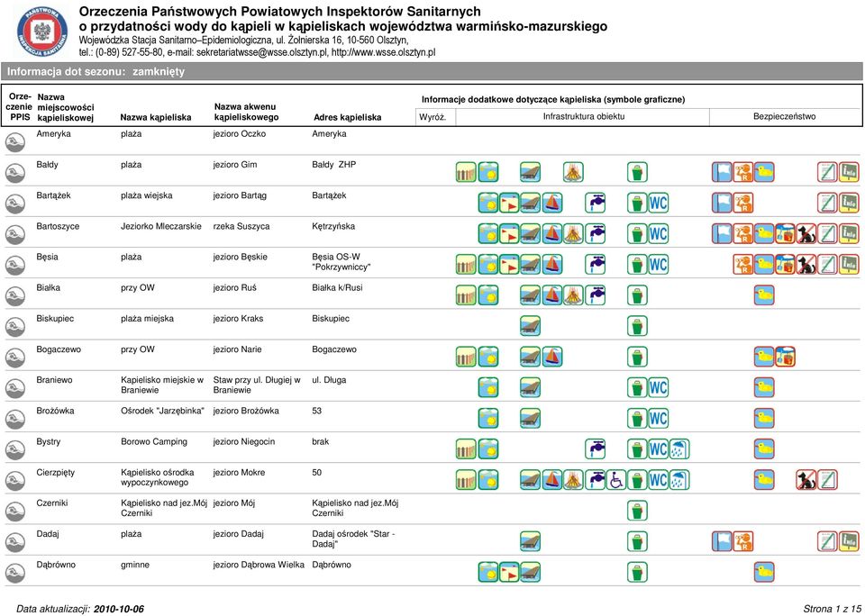Screen dimensions: 865x616
Task: Click the 'Borowo Camping' bathing site name
Action: (x=154, y=441)
